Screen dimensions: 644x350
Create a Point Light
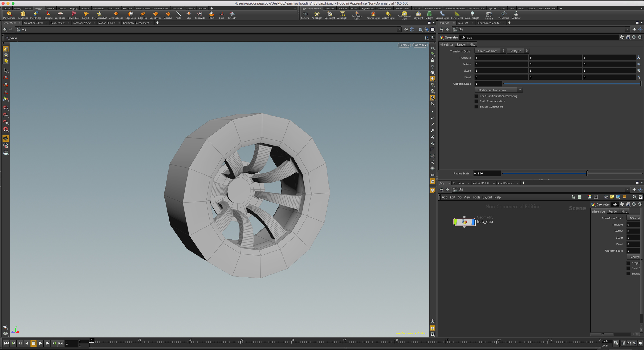317,15
